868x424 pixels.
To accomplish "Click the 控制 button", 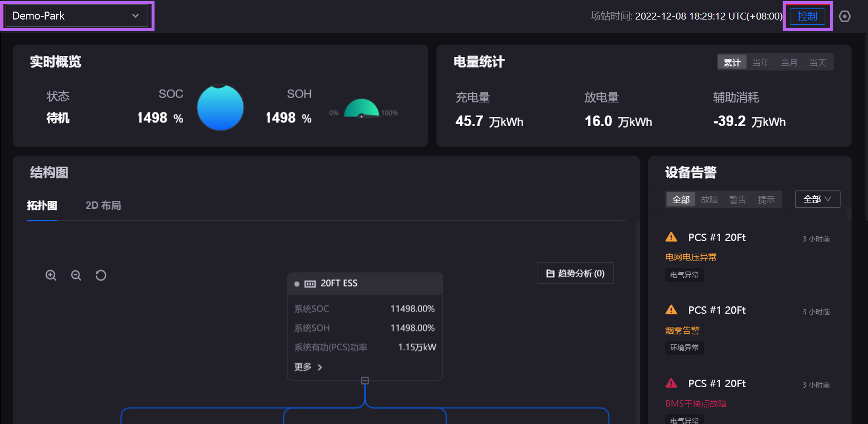I will (807, 16).
